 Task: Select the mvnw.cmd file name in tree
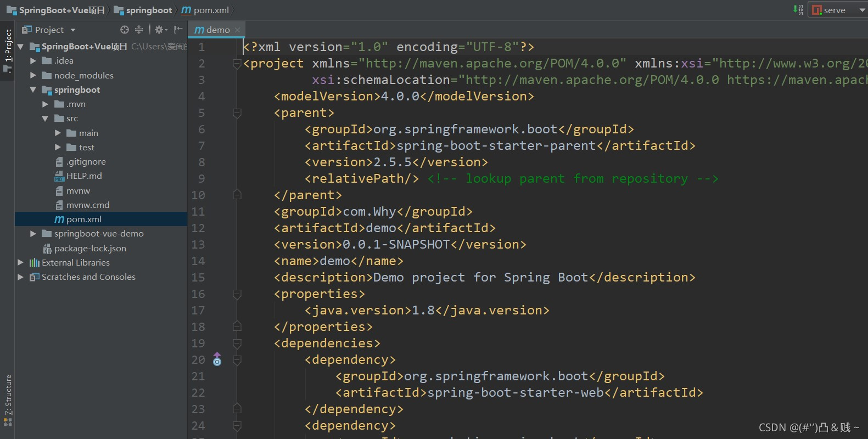(x=88, y=205)
